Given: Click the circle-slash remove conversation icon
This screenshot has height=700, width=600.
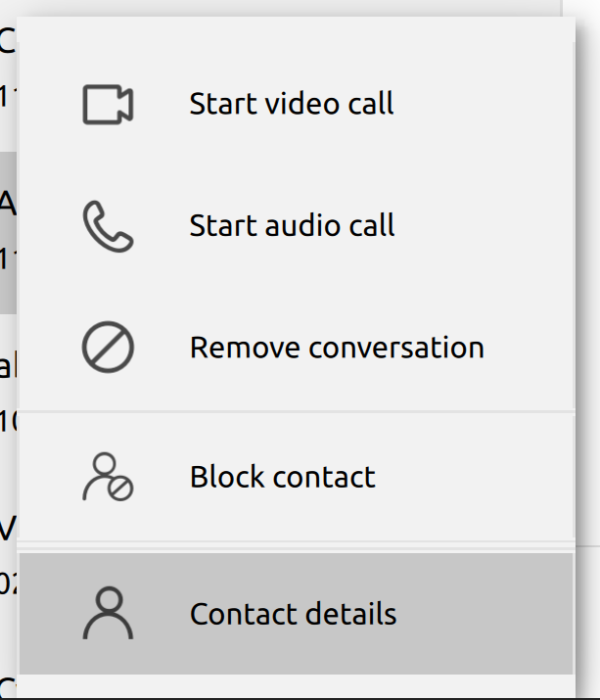Looking at the screenshot, I should click(108, 347).
